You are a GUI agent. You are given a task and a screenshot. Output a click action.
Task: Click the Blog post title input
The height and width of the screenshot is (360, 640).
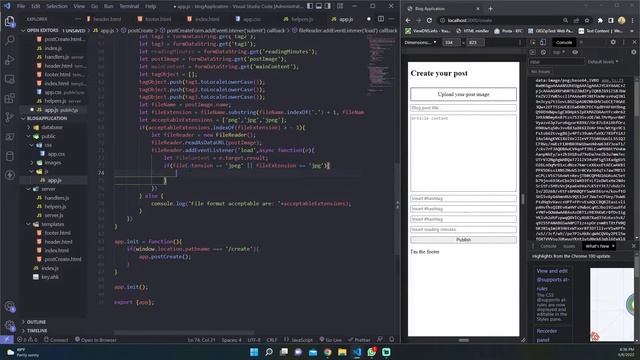(463, 108)
